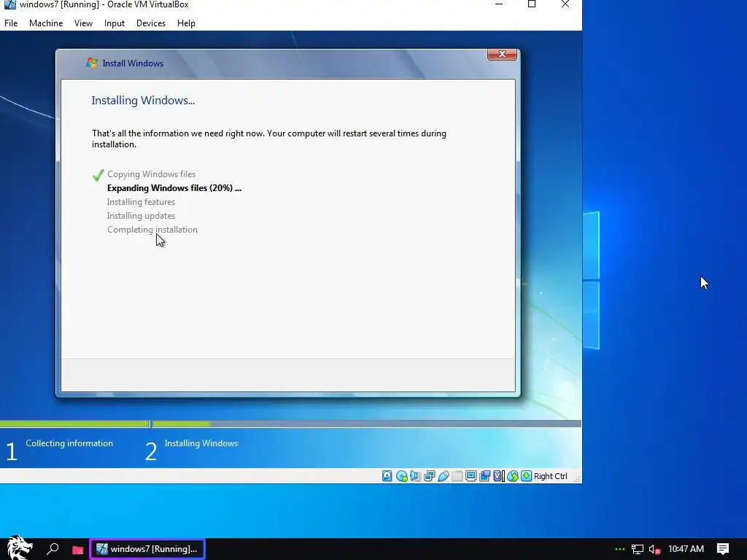Open the notification center icon
This screenshot has height=560, width=747.
723,549
